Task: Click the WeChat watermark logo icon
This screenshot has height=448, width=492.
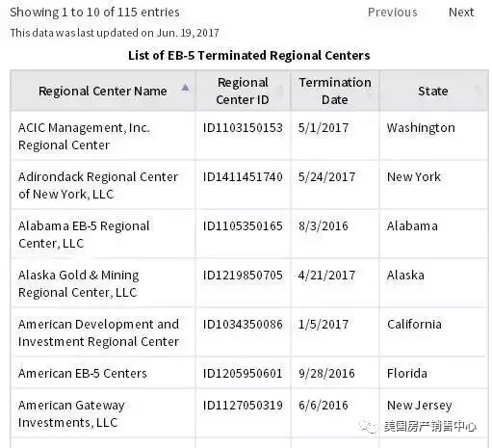Action: pos(369,427)
